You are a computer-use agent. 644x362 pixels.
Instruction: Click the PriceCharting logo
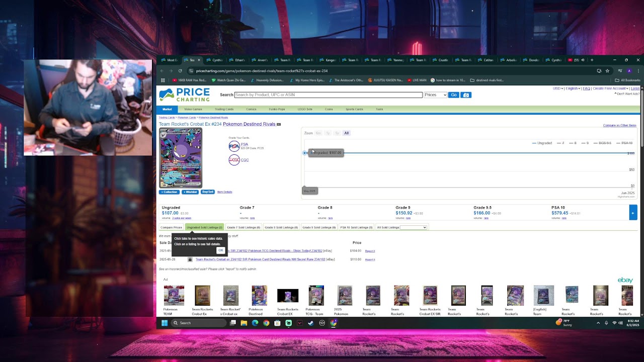(x=184, y=95)
